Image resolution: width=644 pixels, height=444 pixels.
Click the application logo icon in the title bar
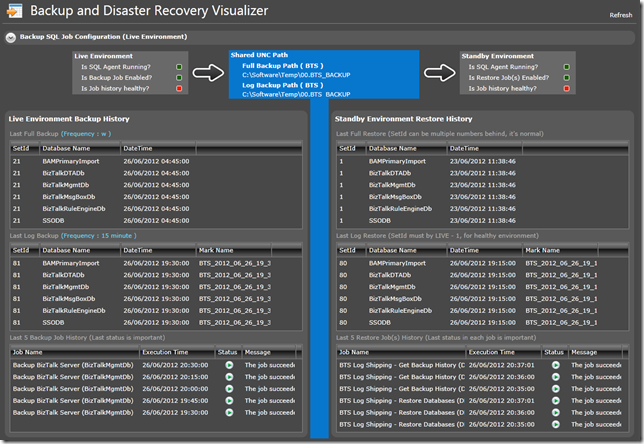coord(14,13)
